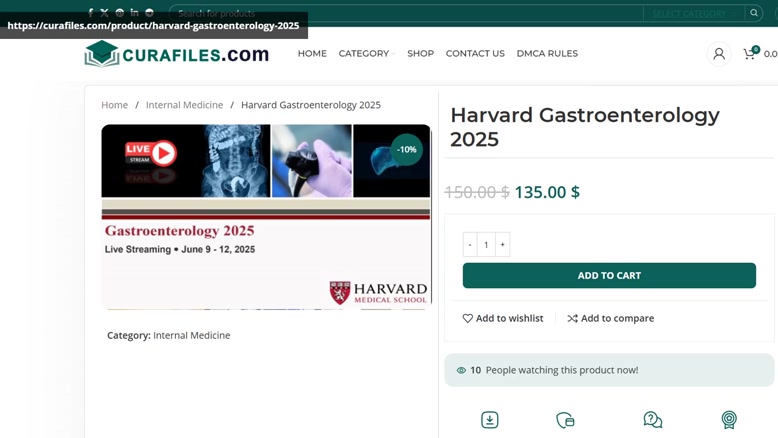Click the support chat question icon

tap(652, 420)
